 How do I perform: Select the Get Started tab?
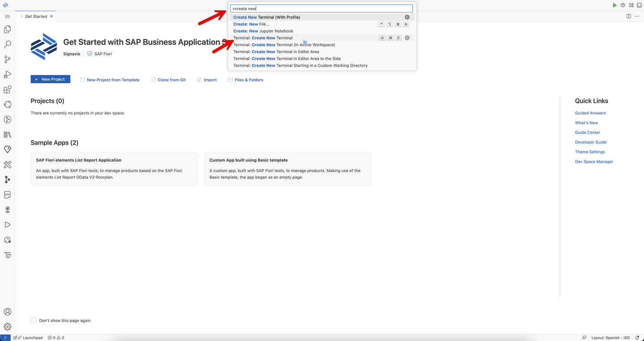pos(36,17)
